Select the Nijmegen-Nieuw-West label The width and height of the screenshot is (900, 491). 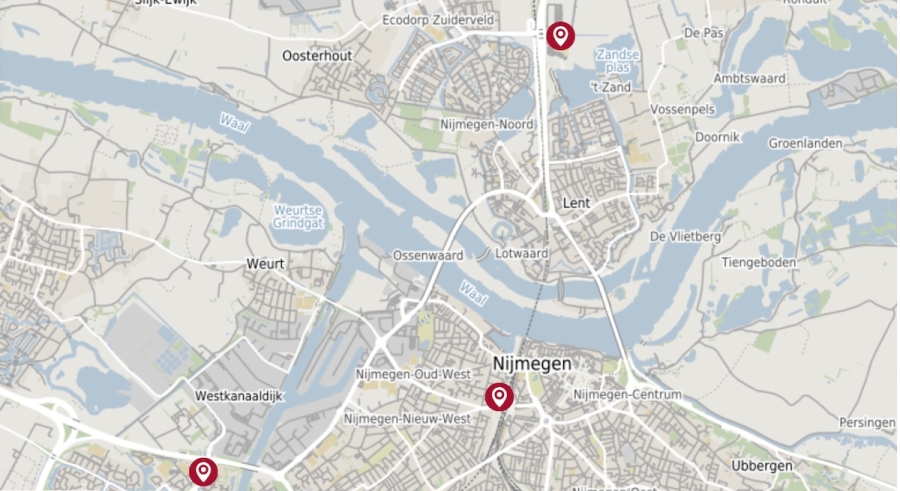coord(408,419)
